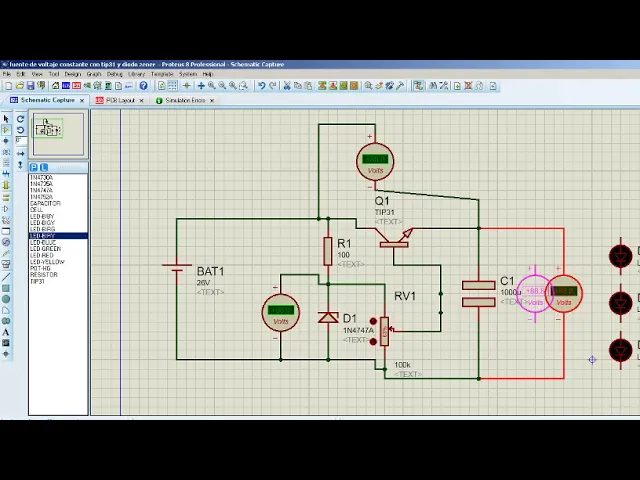Click the top voltmeter above Q1

pyautogui.click(x=375, y=162)
